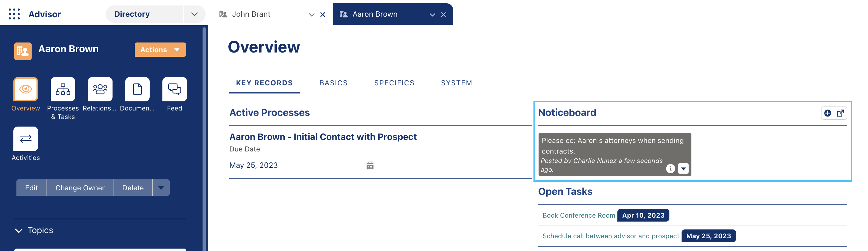This screenshot has width=868, height=251.
Task: Open the Relationships people icon
Action: pyautogui.click(x=100, y=89)
